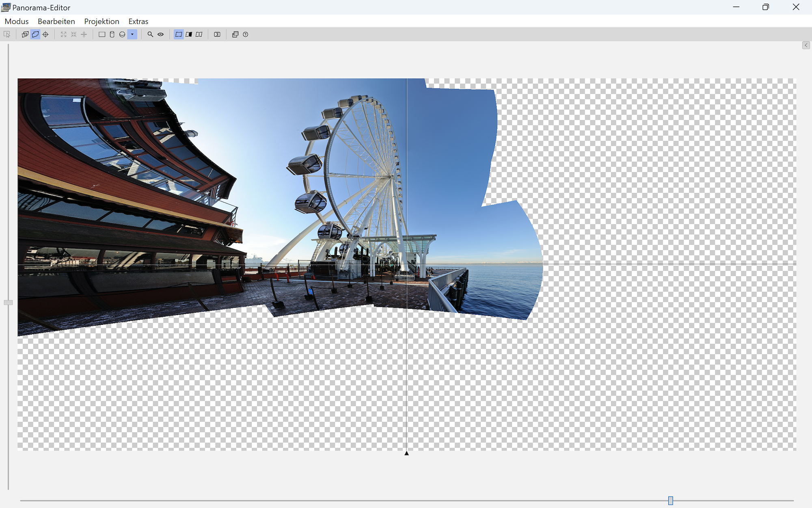Toggle the highlighted single-image display mode
This screenshot has width=812, height=508.
pos(179,35)
